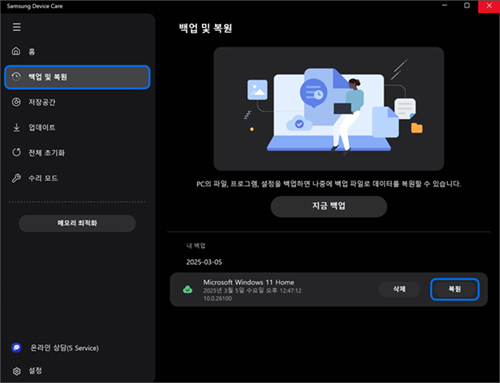Image resolution: width=500 pixels, height=383 pixels.
Task: Click the home house icon
Action: pos(16,51)
